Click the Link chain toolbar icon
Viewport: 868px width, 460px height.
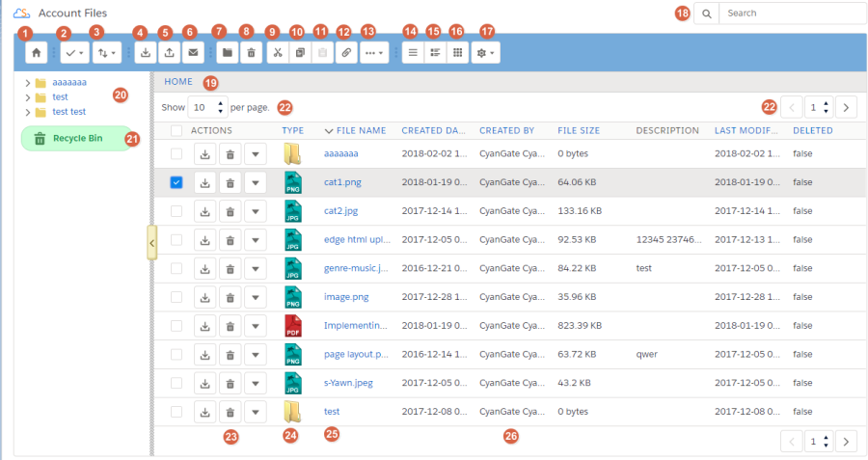(x=345, y=52)
